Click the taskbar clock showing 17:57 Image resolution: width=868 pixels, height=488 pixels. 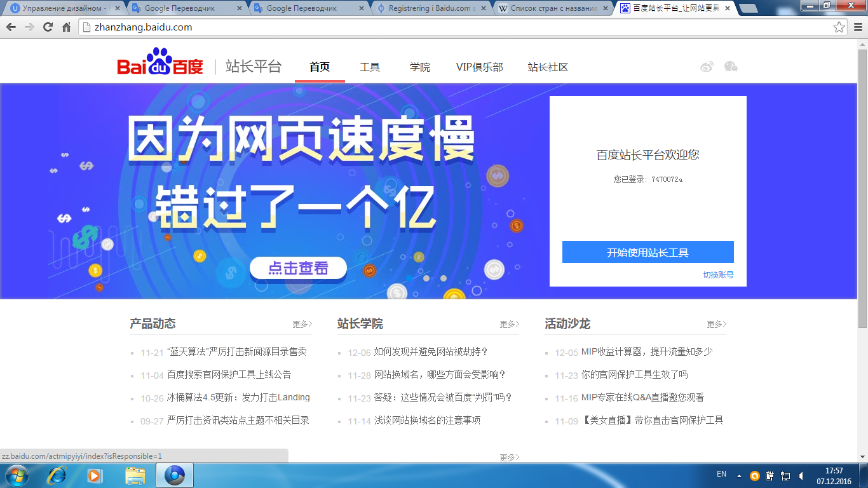834,476
